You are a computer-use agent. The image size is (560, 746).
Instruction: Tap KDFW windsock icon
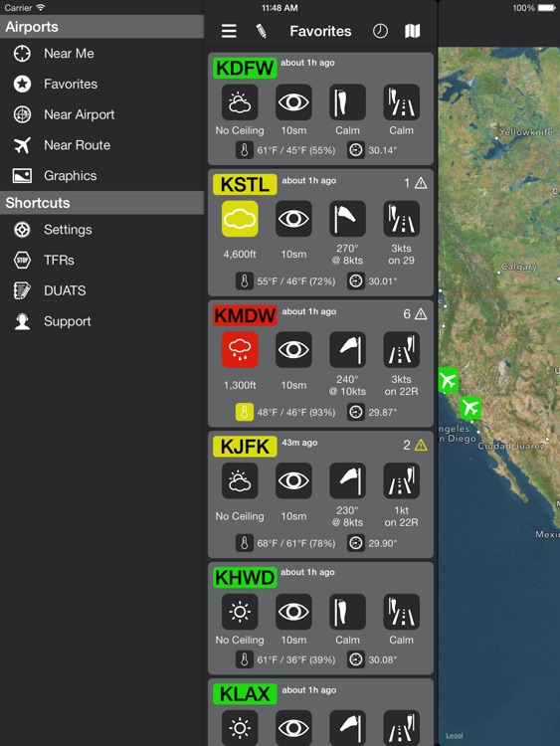[x=347, y=102]
